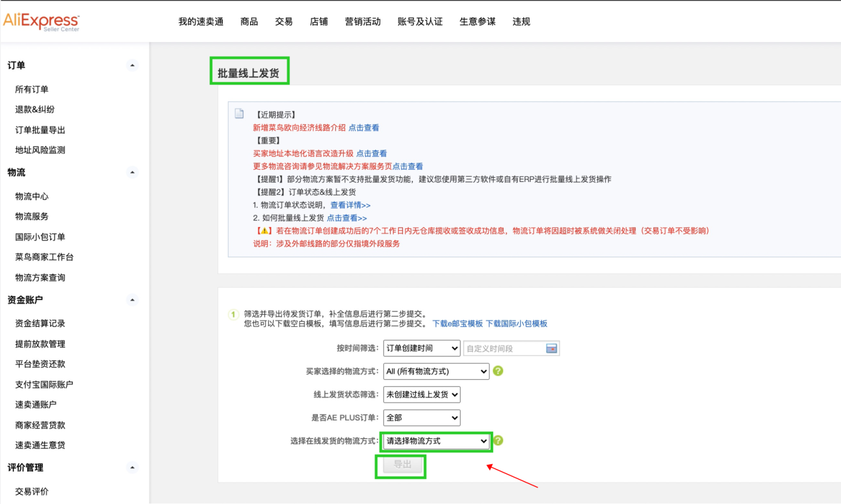841x504 pixels.
Task: Go to 支付宝国际账户 in sidebar
Action: coord(44,385)
